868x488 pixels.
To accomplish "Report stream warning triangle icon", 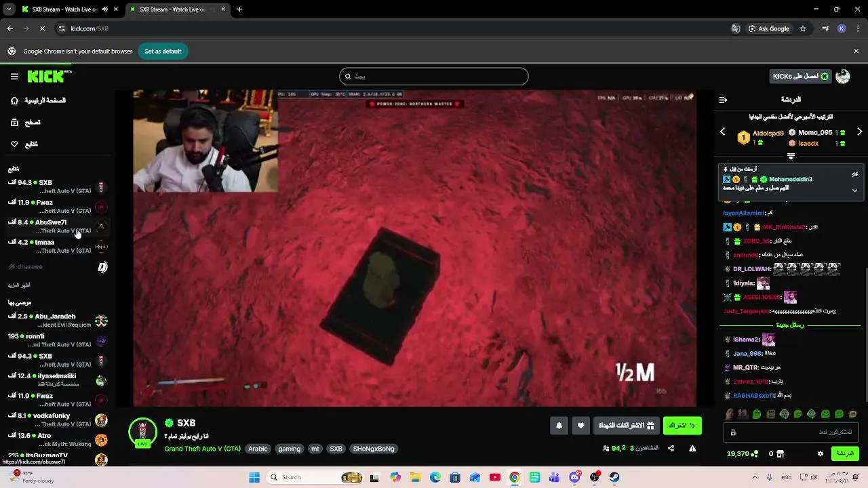I will 692,448.
